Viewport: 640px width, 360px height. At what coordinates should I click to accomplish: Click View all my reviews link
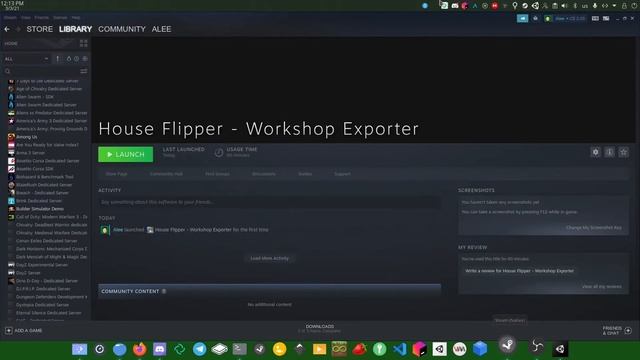pos(602,287)
